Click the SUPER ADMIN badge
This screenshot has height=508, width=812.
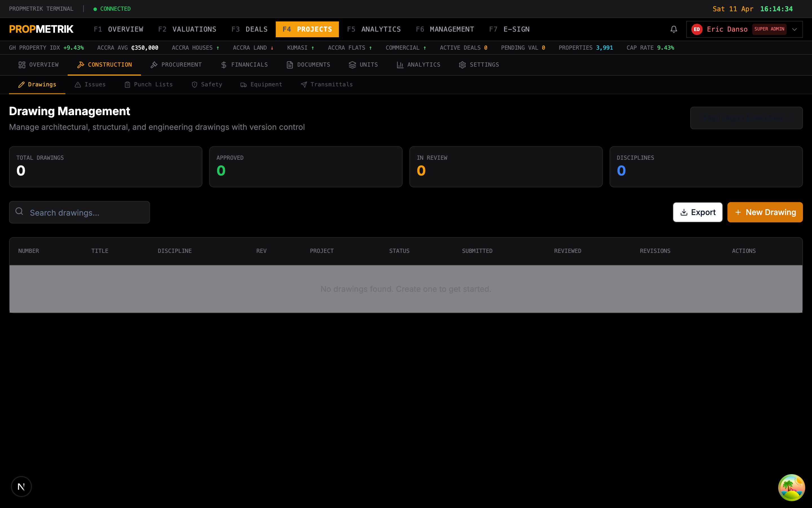769,29
